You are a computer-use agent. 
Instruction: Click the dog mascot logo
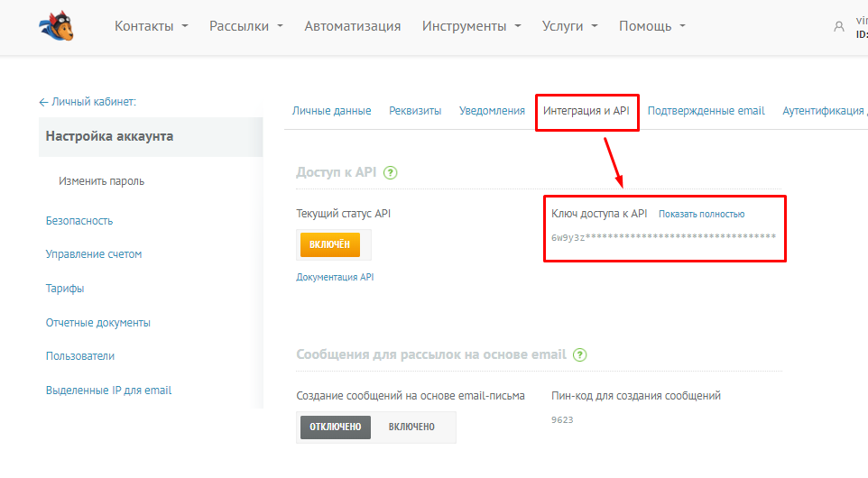pyautogui.click(x=57, y=25)
